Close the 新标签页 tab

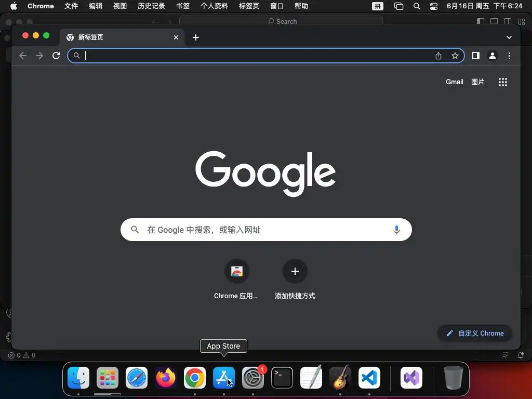tap(176, 37)
